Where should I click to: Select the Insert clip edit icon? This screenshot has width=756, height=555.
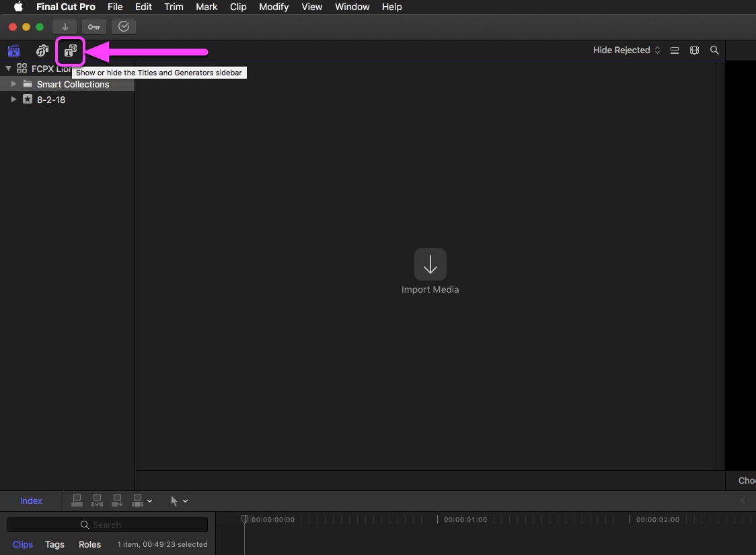tap(97, 501)
